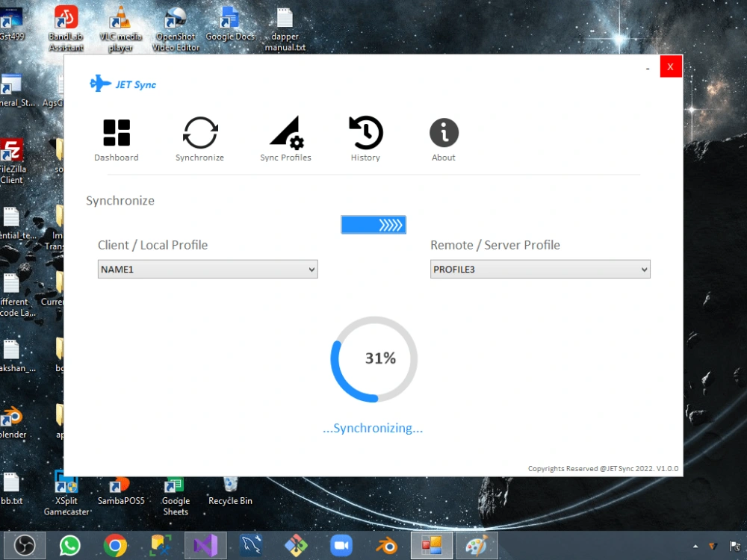Open the History clock icon
This screenshot has height=560, width=747.
tap(366, 133)
